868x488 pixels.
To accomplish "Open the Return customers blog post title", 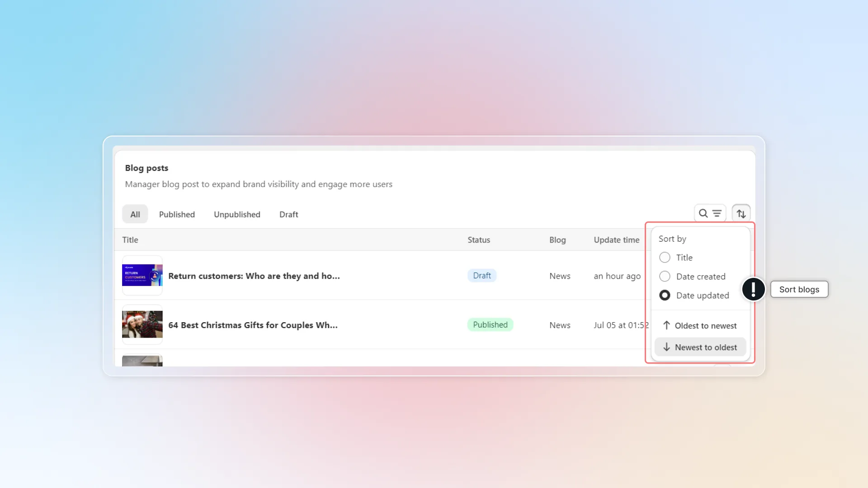I will [254, 276].
